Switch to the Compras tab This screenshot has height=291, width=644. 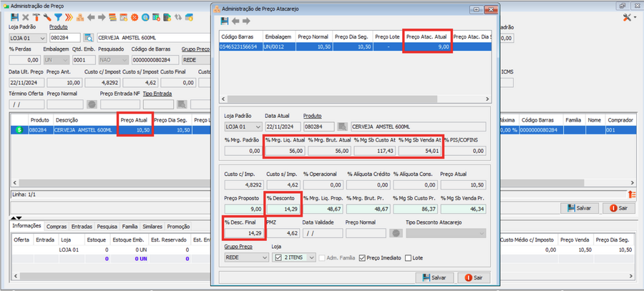[x=57, y=226]
